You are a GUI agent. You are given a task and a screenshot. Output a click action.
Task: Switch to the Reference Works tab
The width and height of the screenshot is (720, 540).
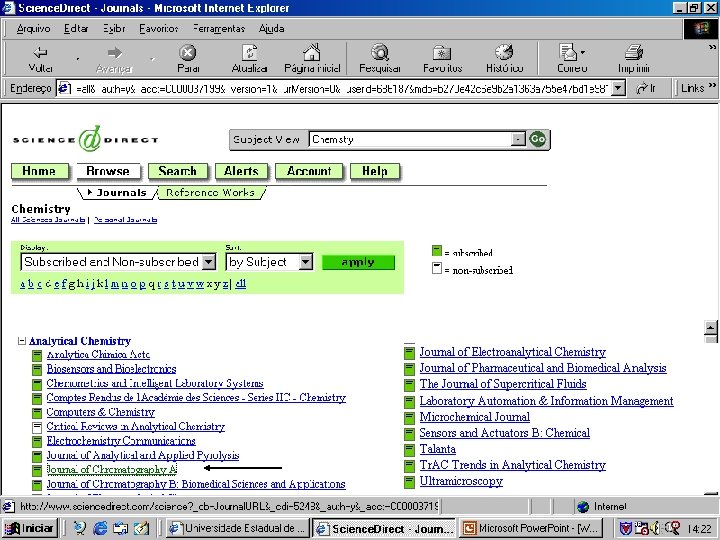tap(211, 193)
